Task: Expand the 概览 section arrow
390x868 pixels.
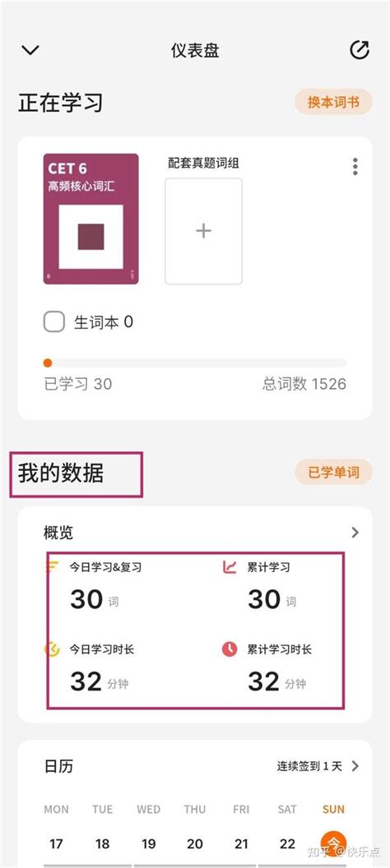Action: point(355,533)
